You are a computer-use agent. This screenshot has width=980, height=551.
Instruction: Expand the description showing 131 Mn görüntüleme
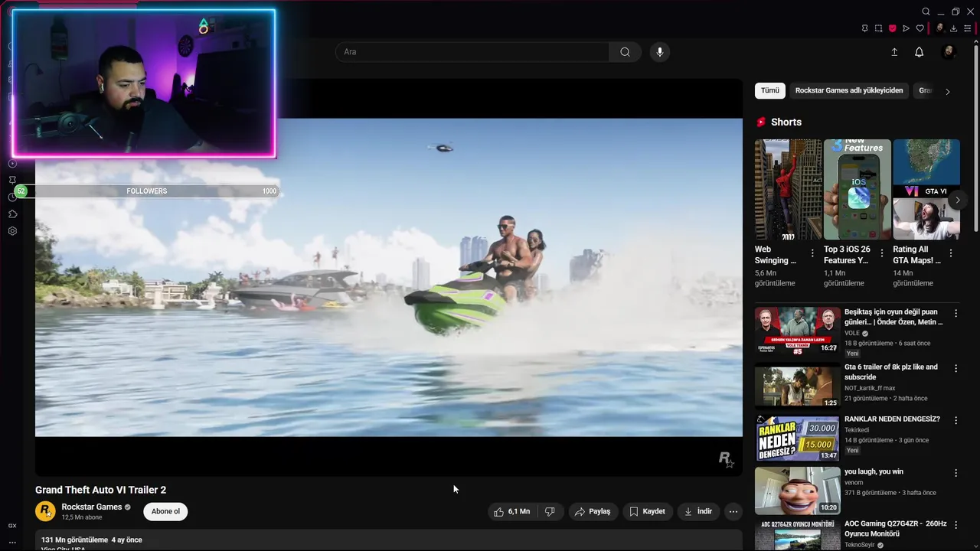pyautogui.click(x=389, y=540)
